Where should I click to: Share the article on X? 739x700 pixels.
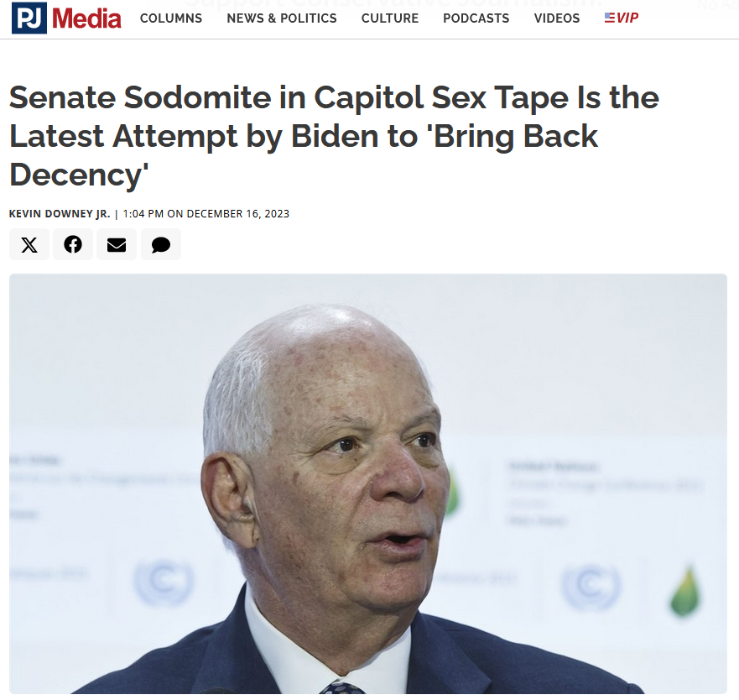click(x=29, y=245)
